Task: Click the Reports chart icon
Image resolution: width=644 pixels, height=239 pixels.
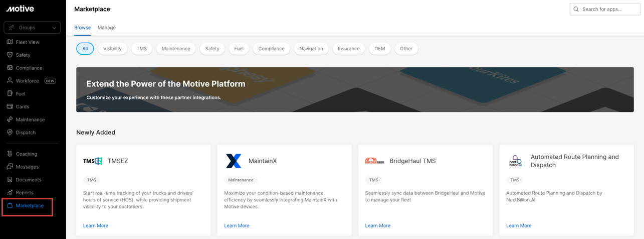Action: coord(10,193)
